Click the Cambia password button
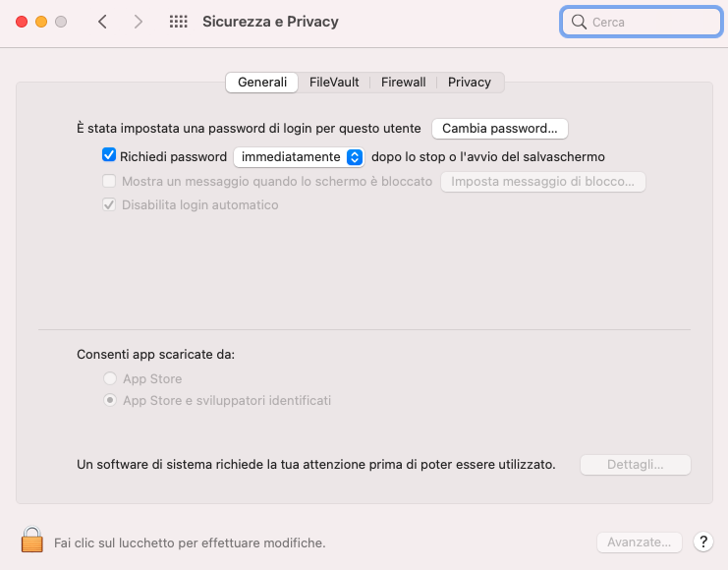Viewport: 728px width, 570px height. [499, 129]
